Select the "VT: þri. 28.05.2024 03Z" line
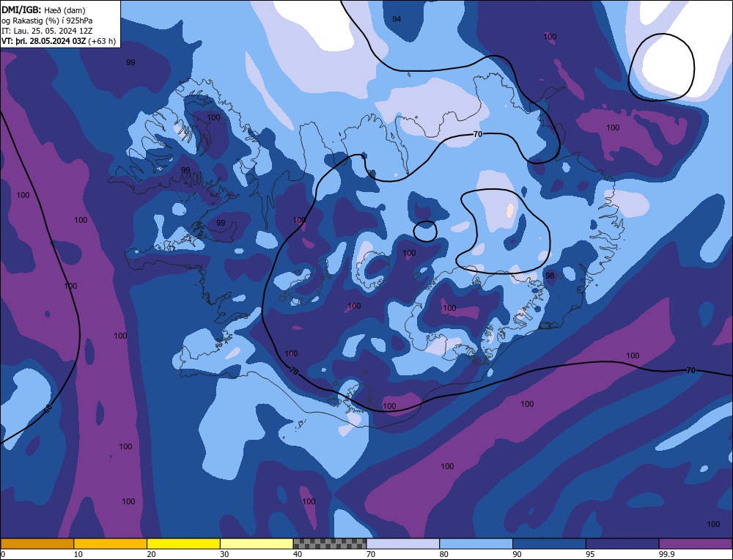 pyautogui.click(x=59, y=41)
